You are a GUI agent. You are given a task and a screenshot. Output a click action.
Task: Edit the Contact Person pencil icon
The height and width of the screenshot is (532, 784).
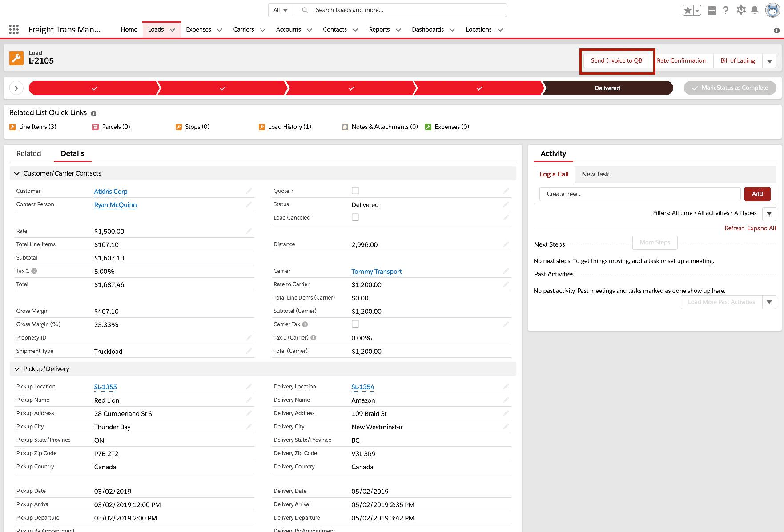point(249,204)
